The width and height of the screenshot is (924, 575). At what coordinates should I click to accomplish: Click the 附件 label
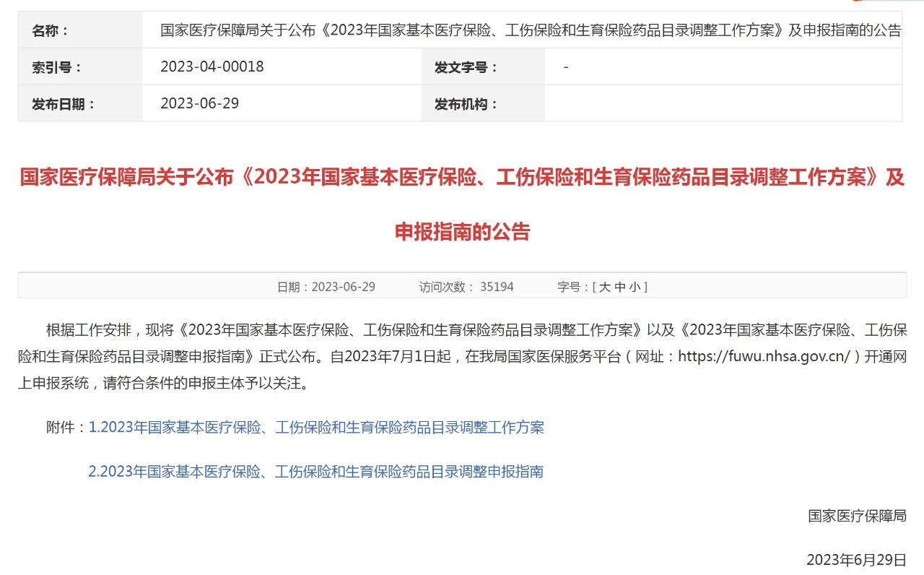(66, 427)
